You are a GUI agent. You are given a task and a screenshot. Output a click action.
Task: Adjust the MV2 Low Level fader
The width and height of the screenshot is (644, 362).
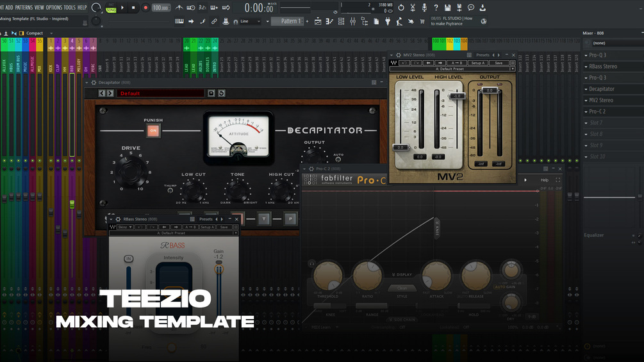400,147
